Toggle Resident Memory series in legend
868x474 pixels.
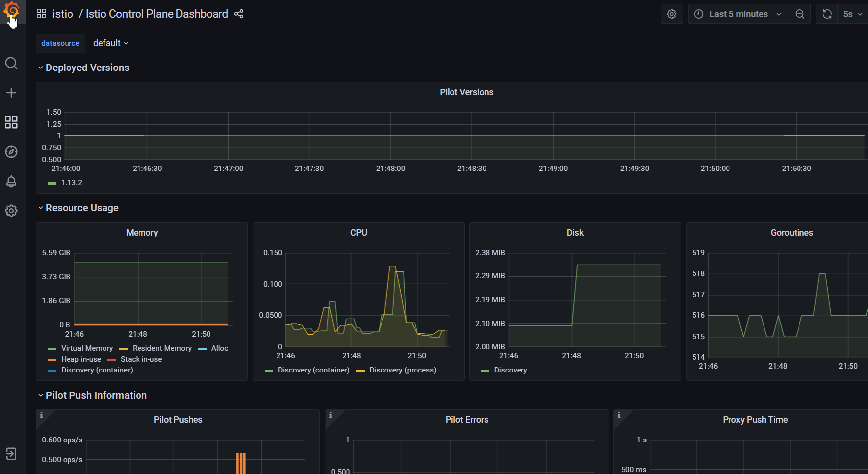click(x=162, y=348)
